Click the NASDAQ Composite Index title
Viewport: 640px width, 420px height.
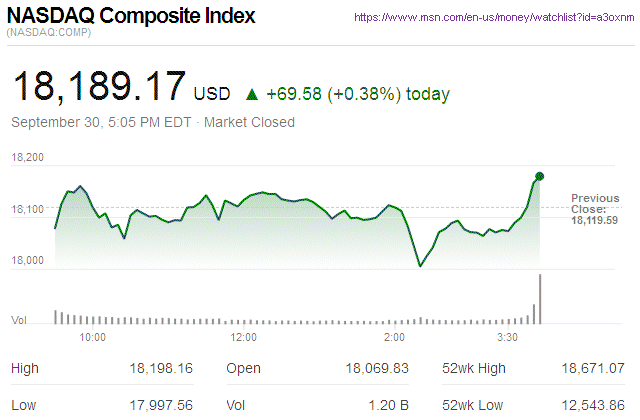click(x=131, y=16)
